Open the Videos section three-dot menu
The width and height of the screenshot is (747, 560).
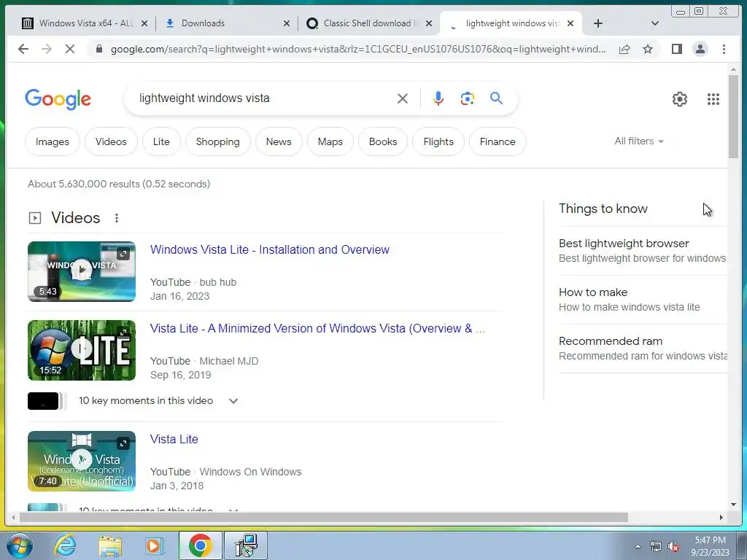(117, 218)
